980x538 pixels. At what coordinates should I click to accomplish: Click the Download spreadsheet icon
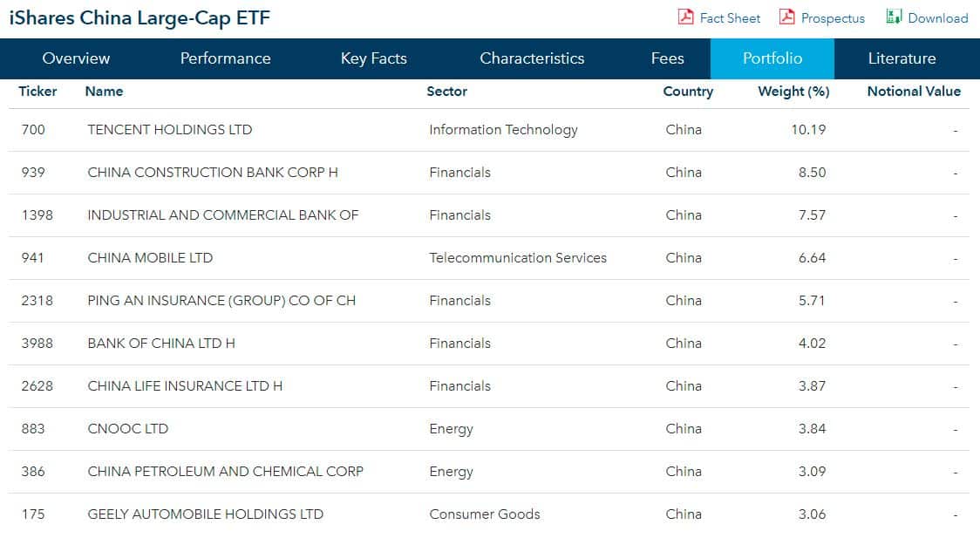pos(894,17)
